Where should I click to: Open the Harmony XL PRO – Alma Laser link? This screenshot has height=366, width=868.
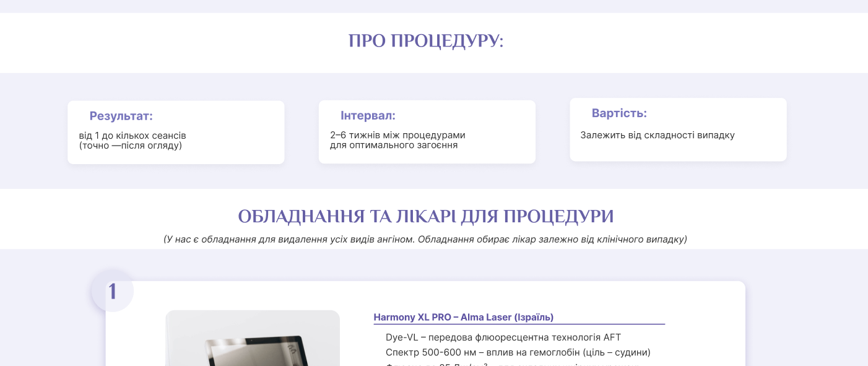pos(464,317)
